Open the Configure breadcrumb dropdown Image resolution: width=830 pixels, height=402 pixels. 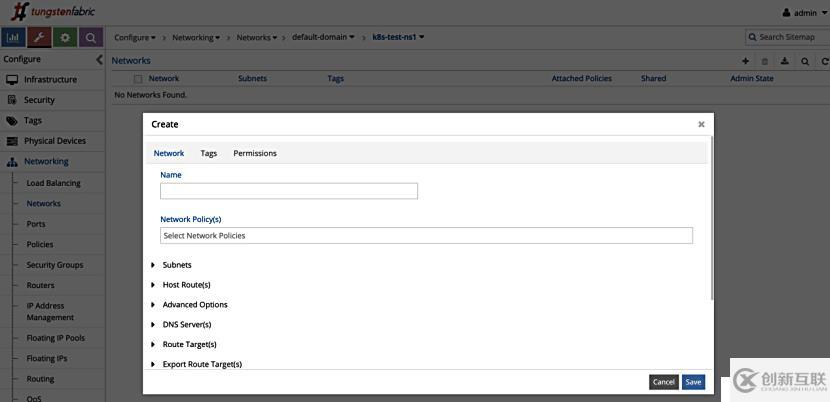coord(135,38)
